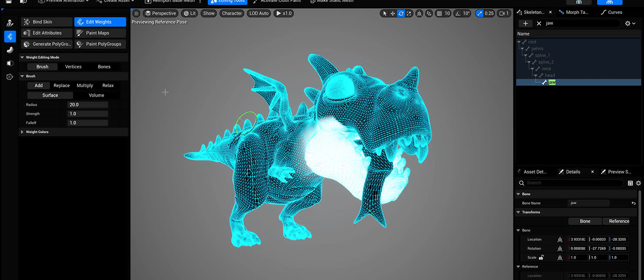The height and width of the screenshot is (280, 644).
Task: Reset Bone Name to default arrow
Action: point(634,203)
